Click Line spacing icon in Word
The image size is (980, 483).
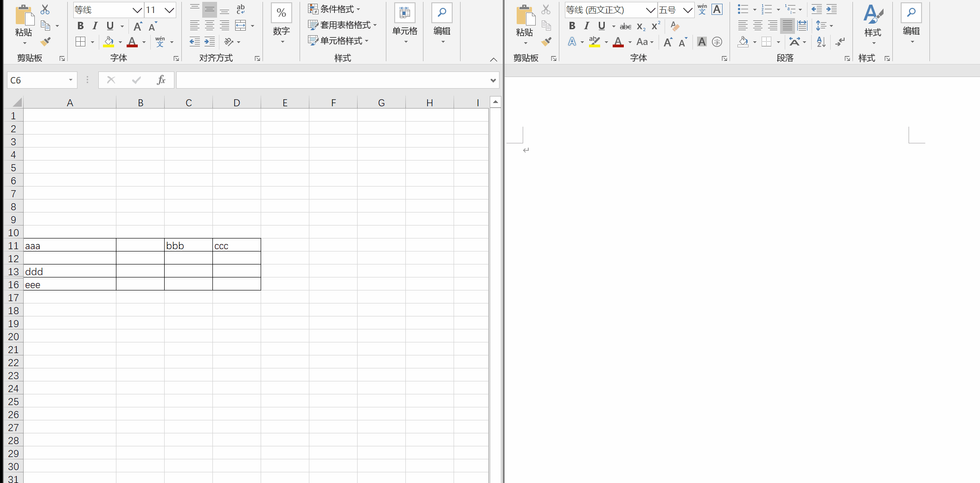point(821,26)
